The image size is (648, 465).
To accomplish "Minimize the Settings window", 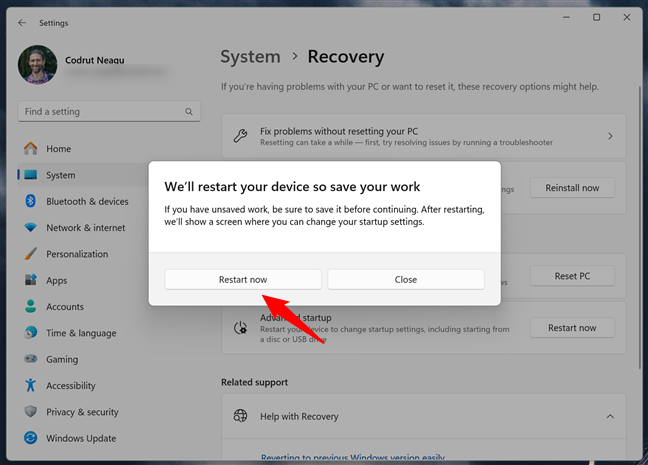I will [566, 17].
